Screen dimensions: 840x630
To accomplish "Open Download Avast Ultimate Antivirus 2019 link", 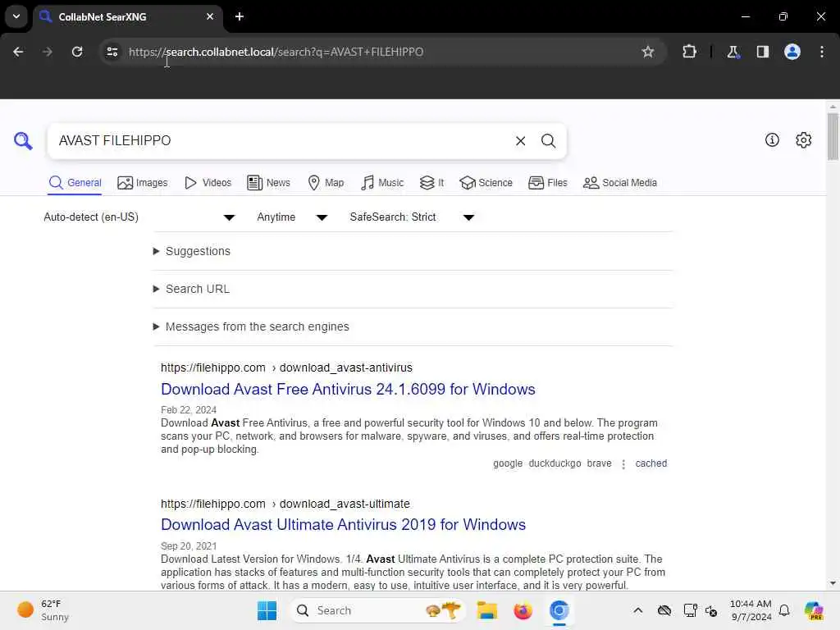I will pos(343,525).
